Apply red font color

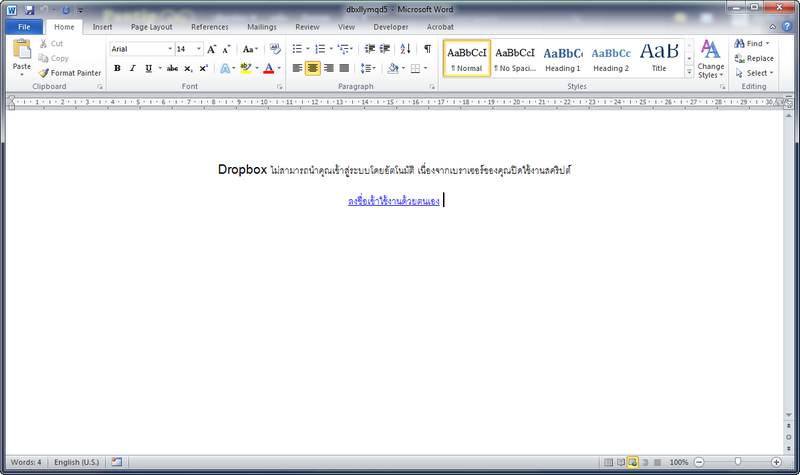tap(269, 68)
